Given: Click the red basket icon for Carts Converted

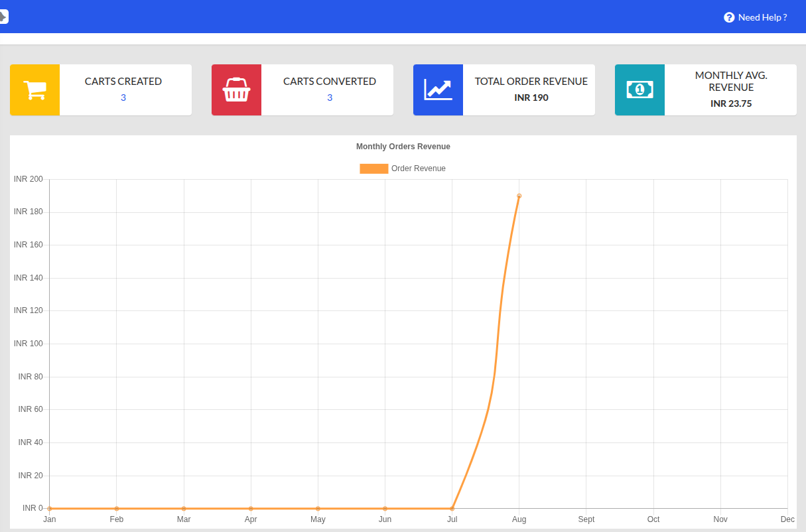Looking at the screenshot, I should point(236,90).
